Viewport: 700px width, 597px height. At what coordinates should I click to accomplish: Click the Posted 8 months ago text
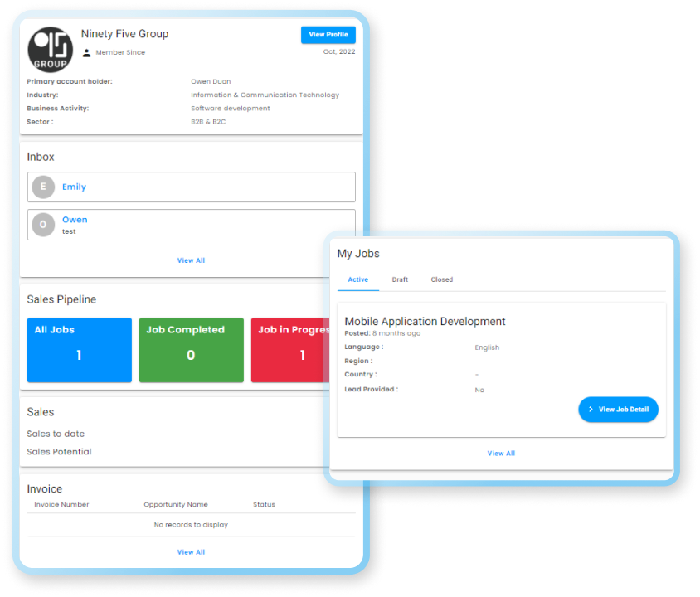(382, 333)
